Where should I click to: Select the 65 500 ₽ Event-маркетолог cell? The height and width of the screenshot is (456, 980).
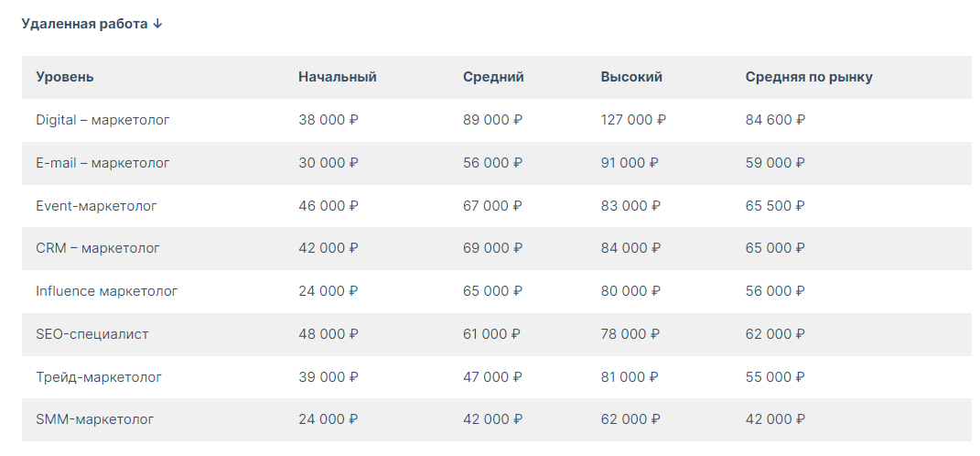(775, 206)
